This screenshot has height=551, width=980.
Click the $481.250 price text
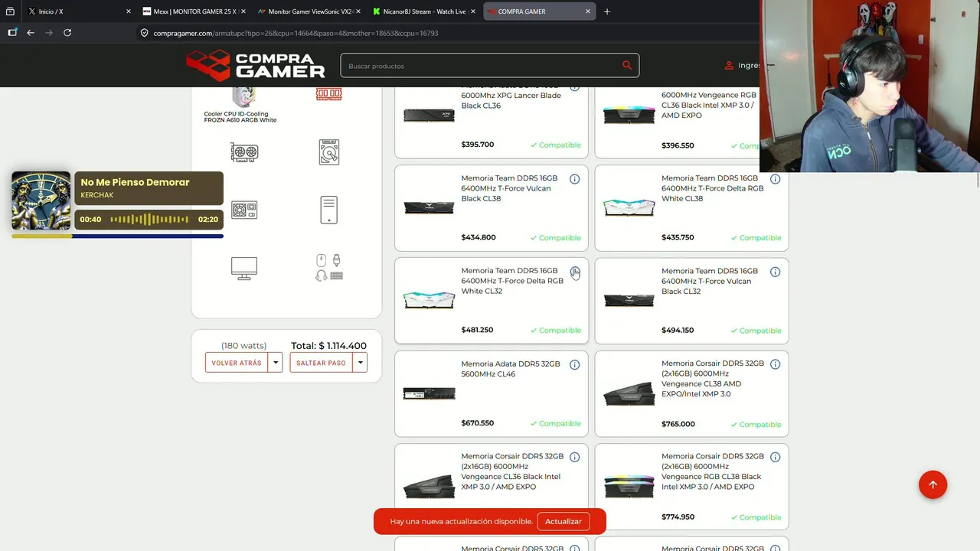click(x=477, y=330)
